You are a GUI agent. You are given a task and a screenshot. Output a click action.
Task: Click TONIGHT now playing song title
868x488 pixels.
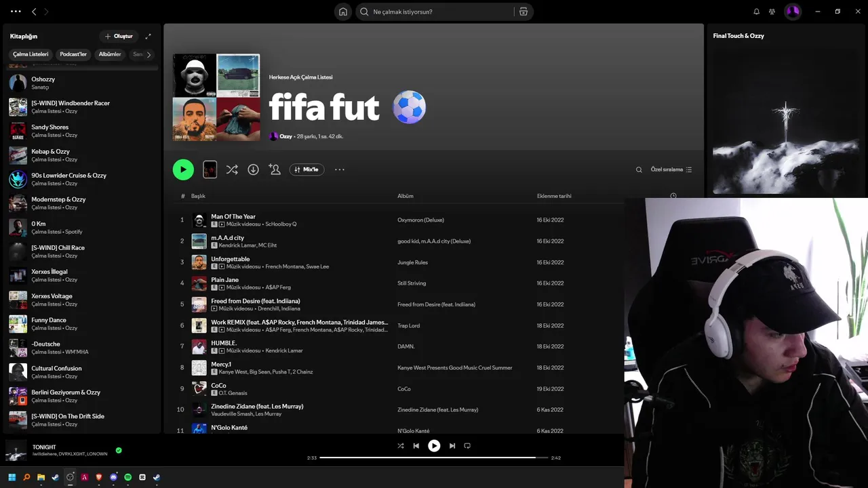point(44,447)
